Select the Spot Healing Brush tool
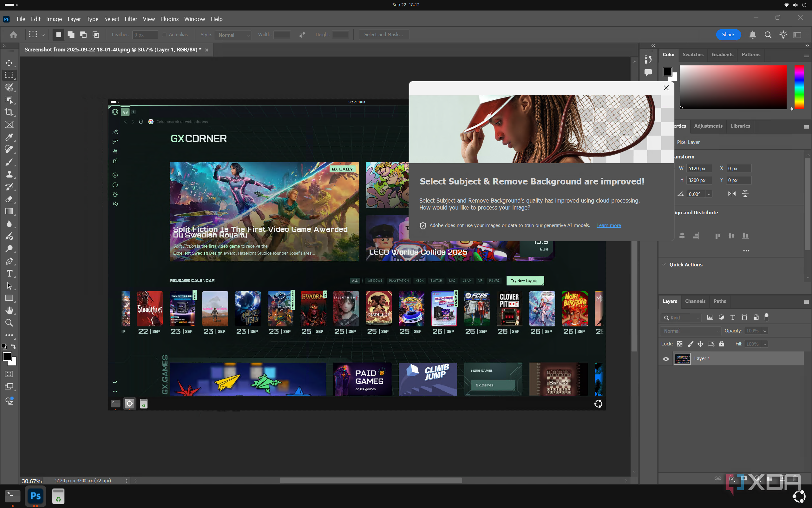Screen dimensions: 812x508 9,150
